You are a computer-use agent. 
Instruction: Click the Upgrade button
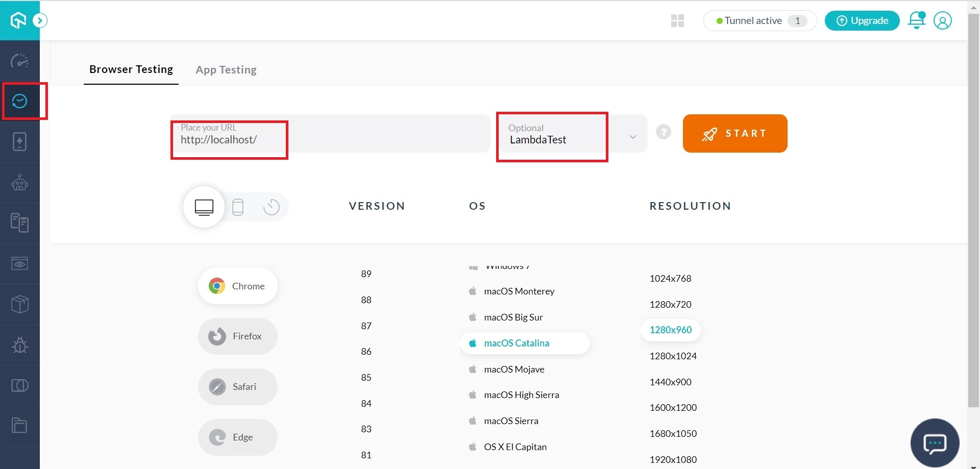click(x=862, y=20)
